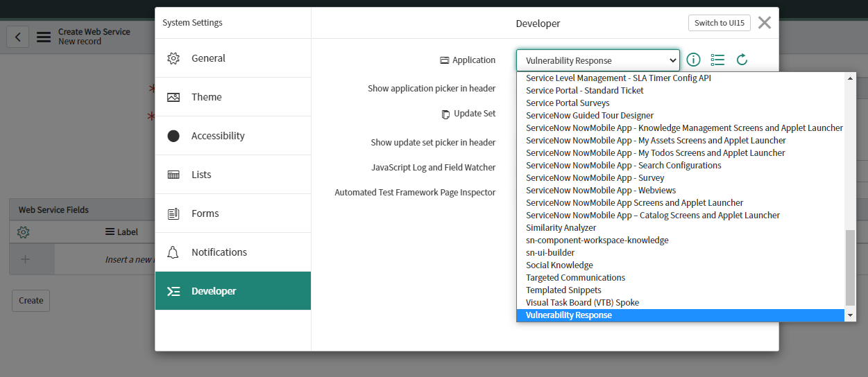Open Theme settings tab
868x377 pixels.
[x=233, y=97]
